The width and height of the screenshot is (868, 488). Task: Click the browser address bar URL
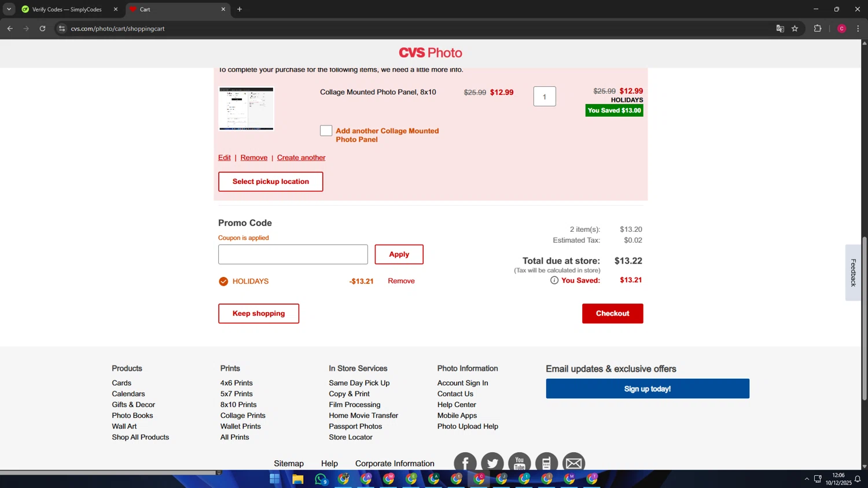coord(118,28)
